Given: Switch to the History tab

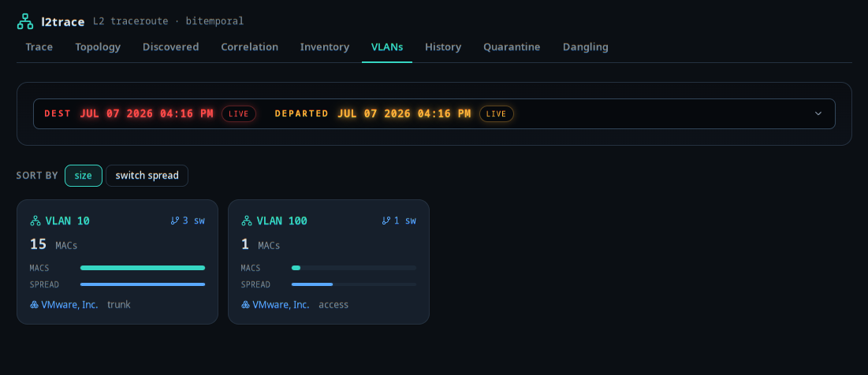Looking at the screenshot, I should [443, 47].
